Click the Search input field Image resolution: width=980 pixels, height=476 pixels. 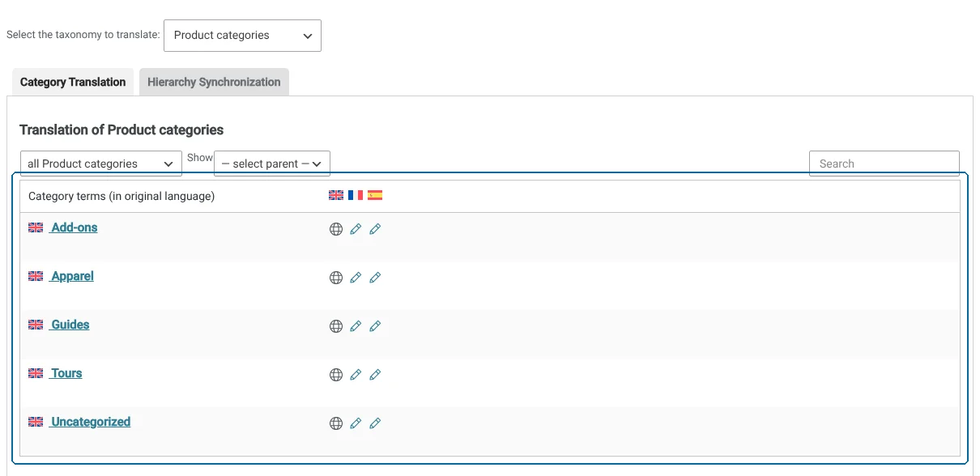pos(884,164)
